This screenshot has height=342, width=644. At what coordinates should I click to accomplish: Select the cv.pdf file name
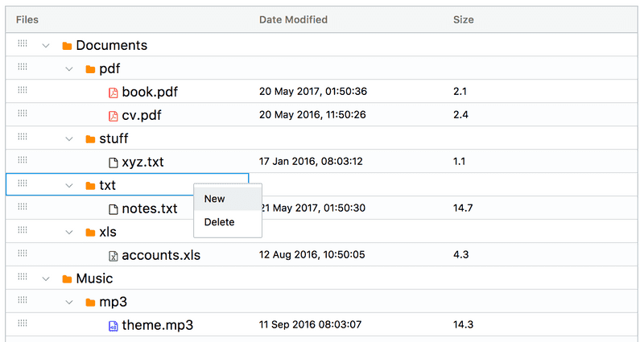click(142, 115)
